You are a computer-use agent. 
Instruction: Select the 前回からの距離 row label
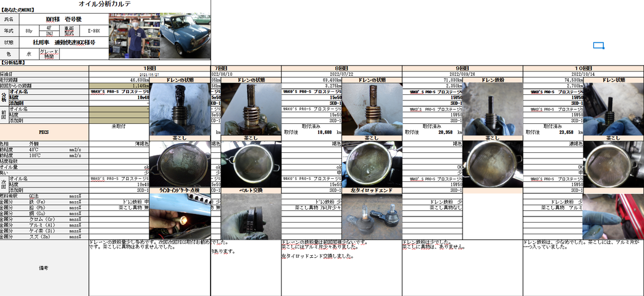tap(44, 86)
